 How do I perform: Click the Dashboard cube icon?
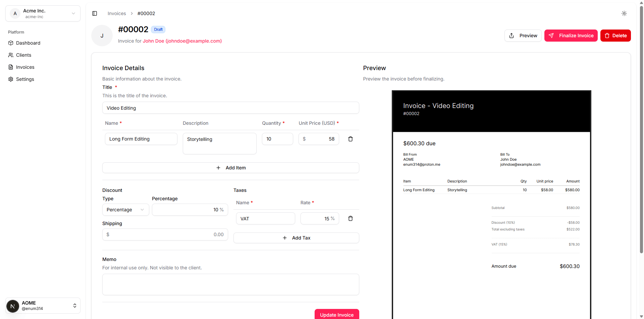click(11, 43)
